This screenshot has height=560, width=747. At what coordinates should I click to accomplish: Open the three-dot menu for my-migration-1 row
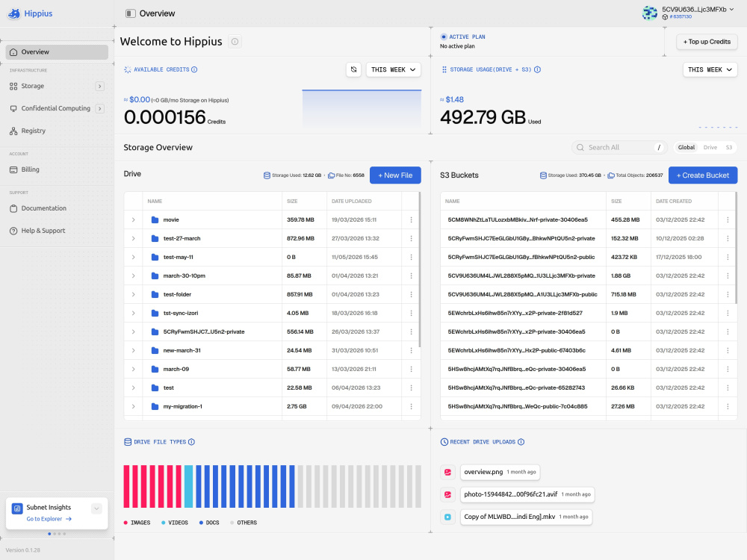pos(411,406)
